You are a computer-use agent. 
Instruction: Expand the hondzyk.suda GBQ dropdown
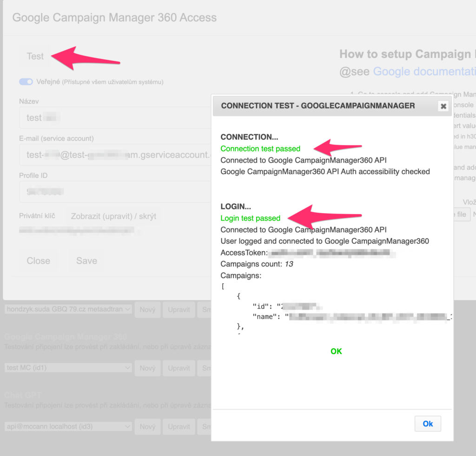click(x=68, y=309)
